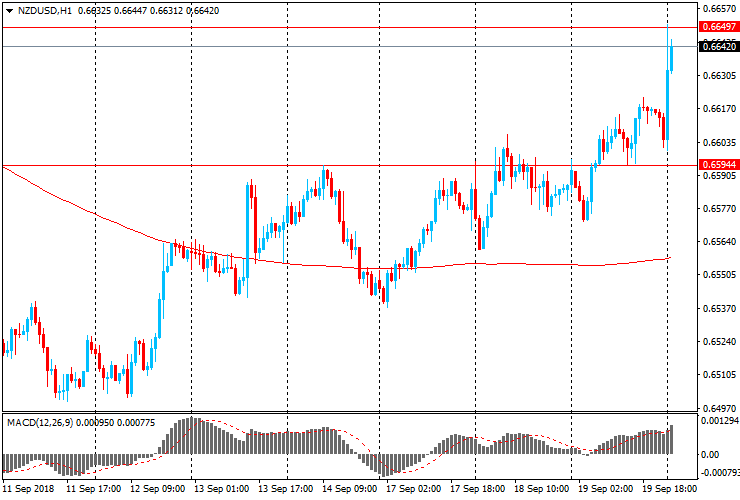740x500 pixels.
Task: Click the 17 Sep 18:00 time label
Action: (477, 489)
